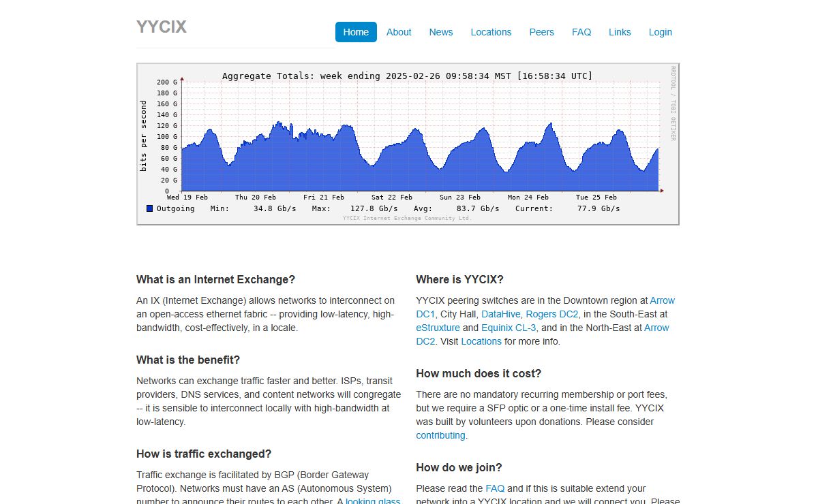Follow the eStruxture link
Viewport: 818px width, 504px height.
coord(438,328)
